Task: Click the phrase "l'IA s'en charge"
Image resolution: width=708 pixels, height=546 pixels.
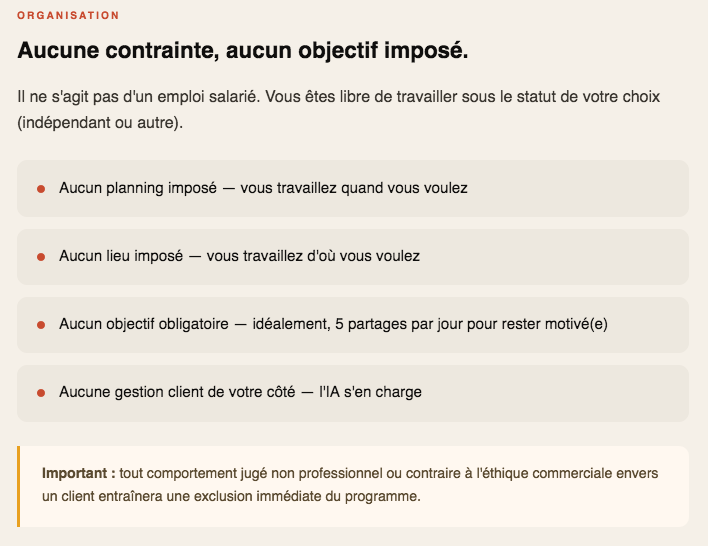Action: (x=370, y=392)
